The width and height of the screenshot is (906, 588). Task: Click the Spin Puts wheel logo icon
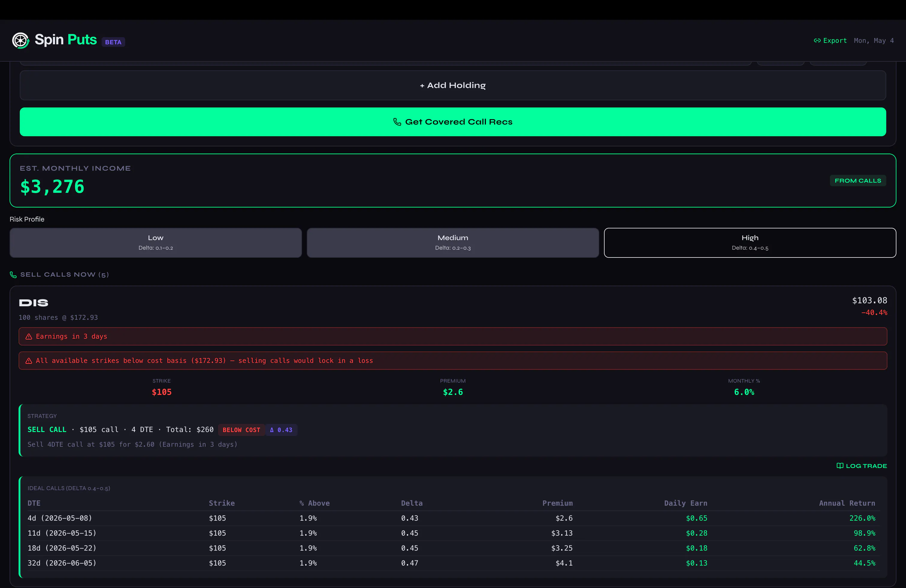21,40
